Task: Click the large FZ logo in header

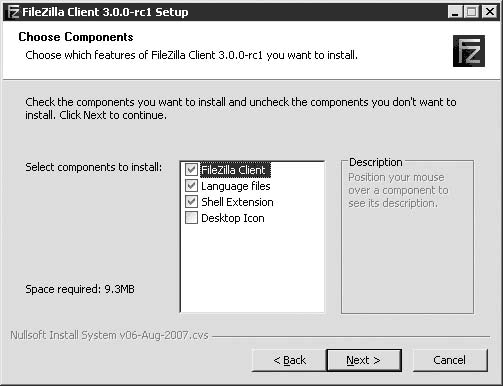Action: click(x=469, y=51)
